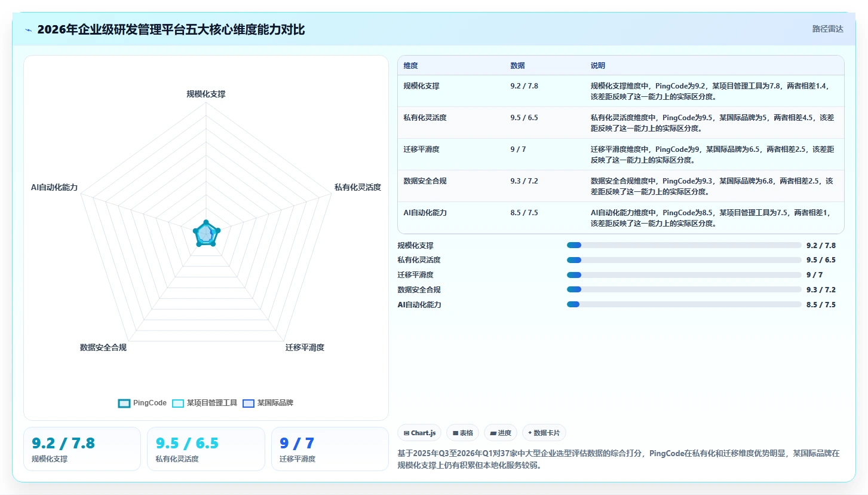Click the radar polygon at chart center
The width and height of the screenshot is (868, 495).
click(206, 234)
